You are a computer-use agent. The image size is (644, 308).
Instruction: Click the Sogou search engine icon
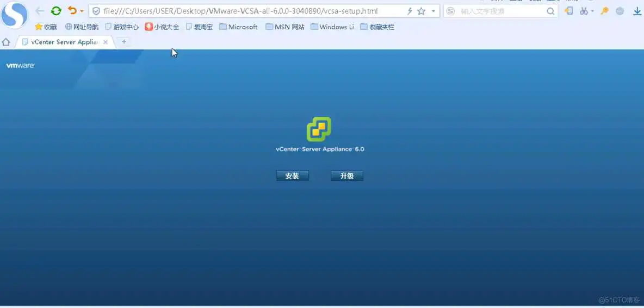(x=450, y=11)
